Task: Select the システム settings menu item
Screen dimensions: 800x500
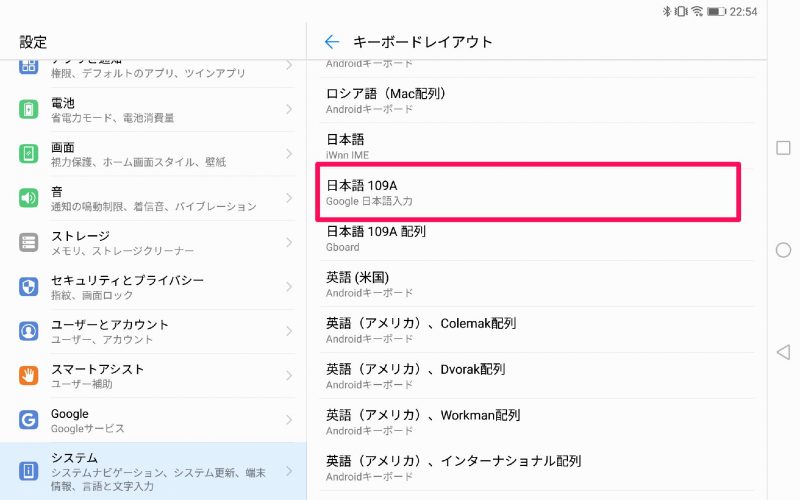Action: click(x=153, y=471)
